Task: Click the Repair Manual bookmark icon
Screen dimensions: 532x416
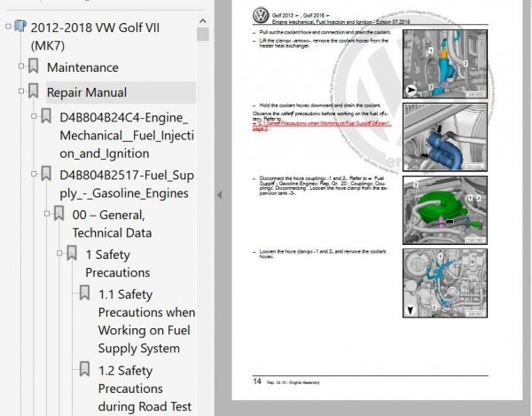Action: (x=34, y=90)
